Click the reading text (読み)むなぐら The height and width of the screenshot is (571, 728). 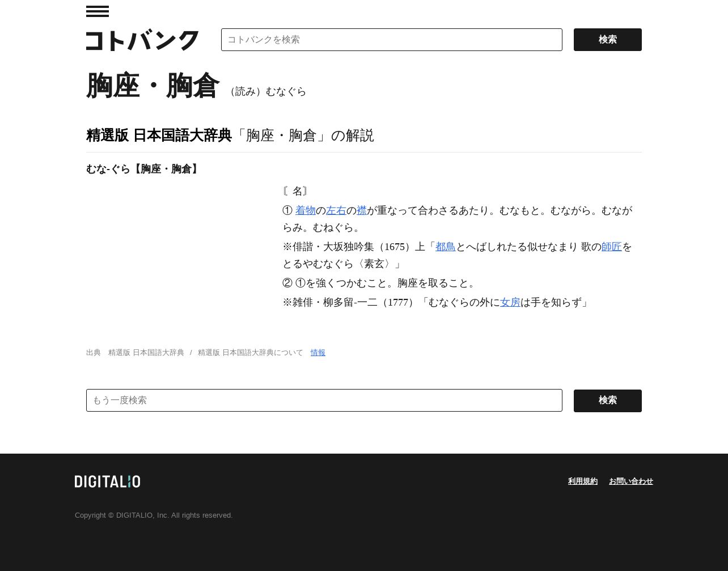(266, 91)
